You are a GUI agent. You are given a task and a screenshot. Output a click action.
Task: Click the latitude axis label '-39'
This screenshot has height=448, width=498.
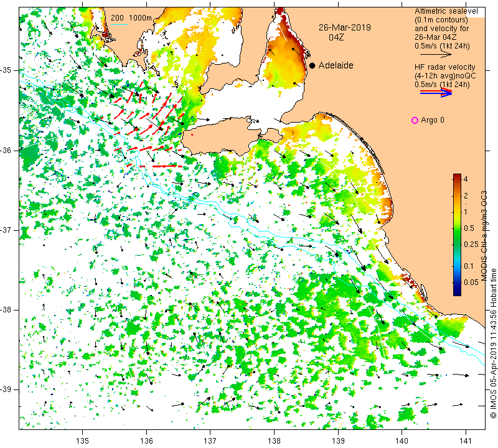[x=6, y=389]
